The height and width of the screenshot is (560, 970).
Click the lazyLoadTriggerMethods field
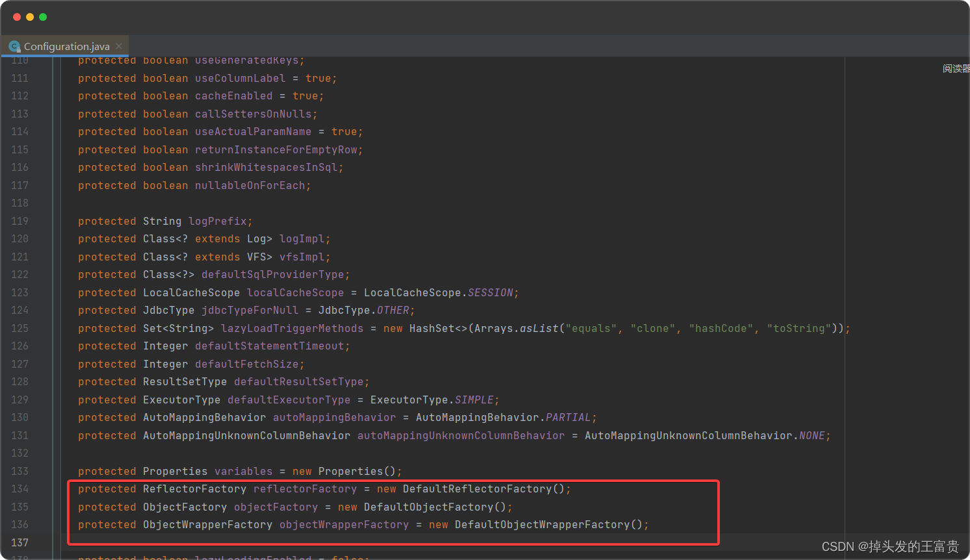[x=292, y=328]
